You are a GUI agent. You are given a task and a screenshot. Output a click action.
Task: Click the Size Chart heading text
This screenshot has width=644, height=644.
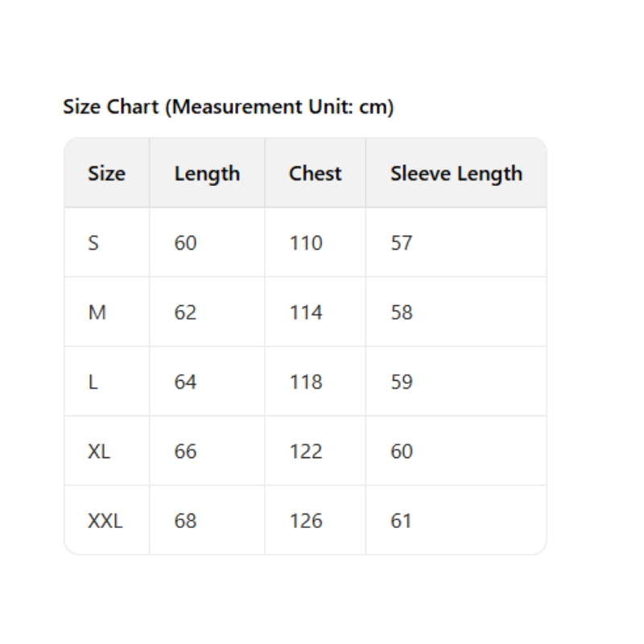(x=228, y=107)
